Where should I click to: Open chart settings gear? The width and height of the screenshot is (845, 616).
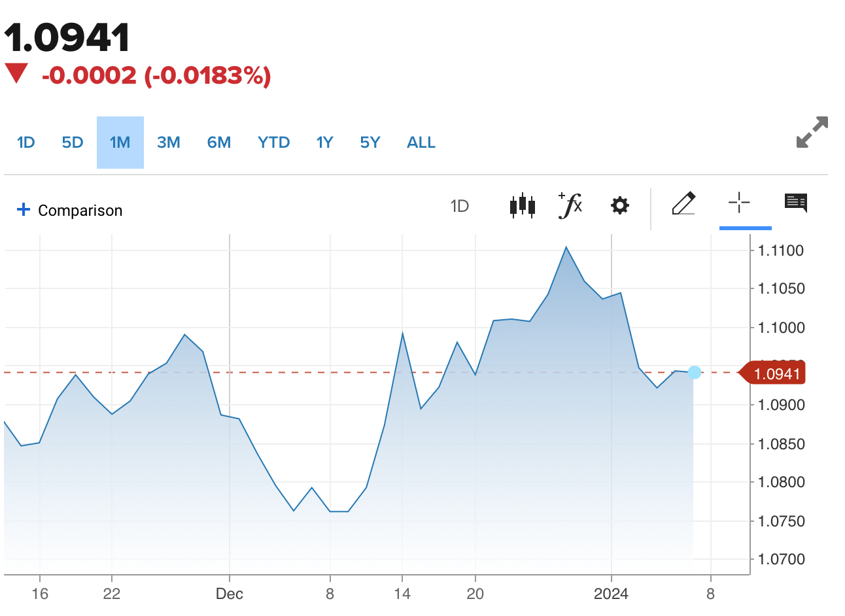619,206
